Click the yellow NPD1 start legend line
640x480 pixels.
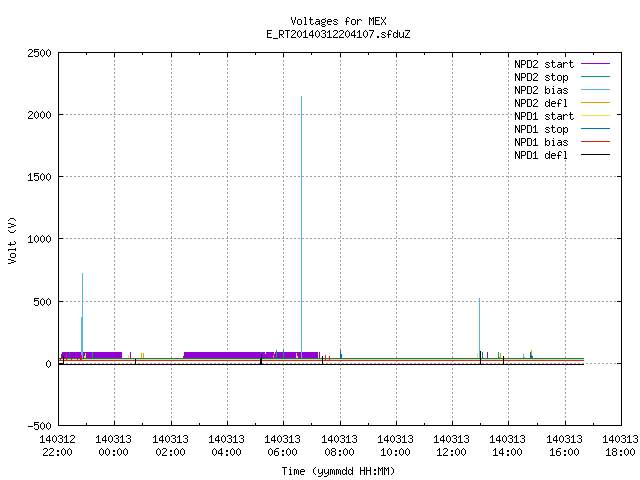[x=595, y=116]
